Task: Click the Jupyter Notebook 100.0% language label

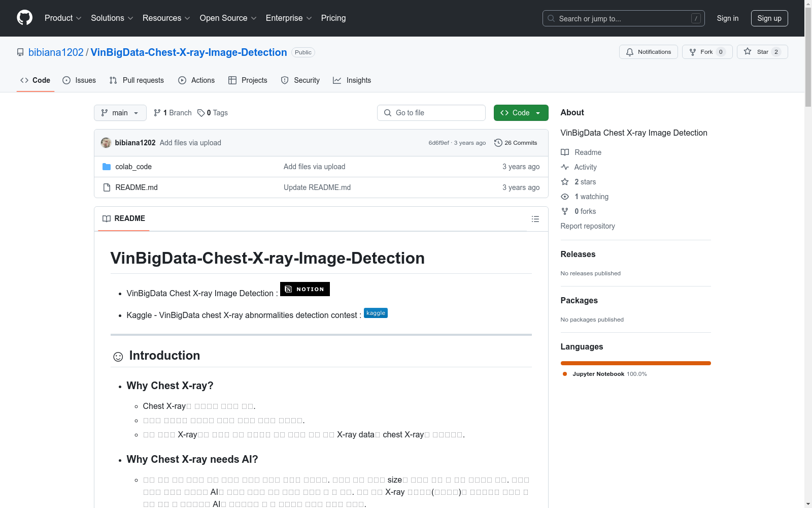Action: [605, 374]
